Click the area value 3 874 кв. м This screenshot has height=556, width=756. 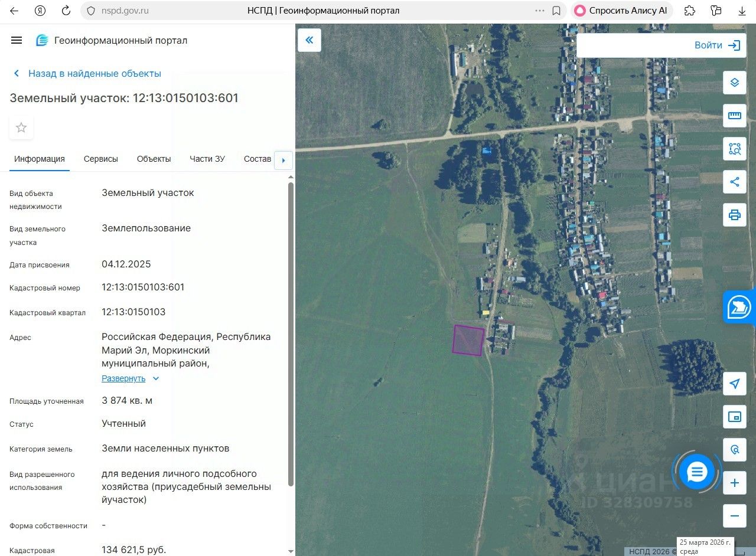click(127, 401)
